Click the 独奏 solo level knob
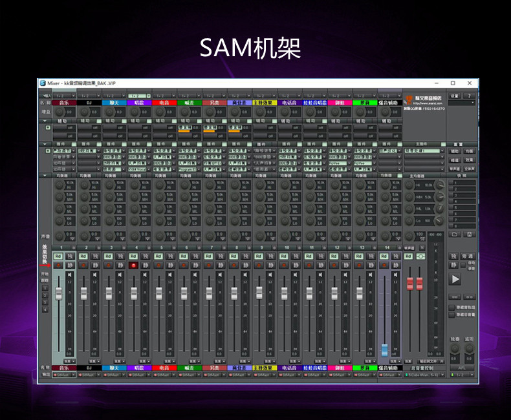 pos(455,349)
